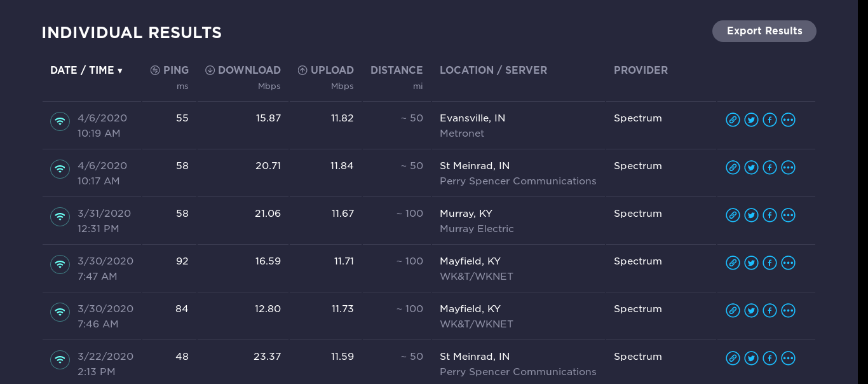Click the Distance column header
Viewport: 868px width, 384px height.
point(397,71)
